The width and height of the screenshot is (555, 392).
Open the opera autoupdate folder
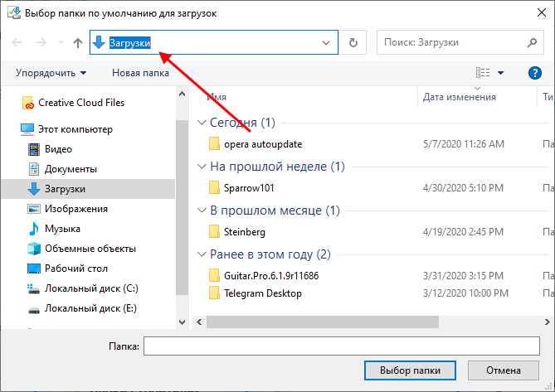pyautogui.click(x=262, y=144)
